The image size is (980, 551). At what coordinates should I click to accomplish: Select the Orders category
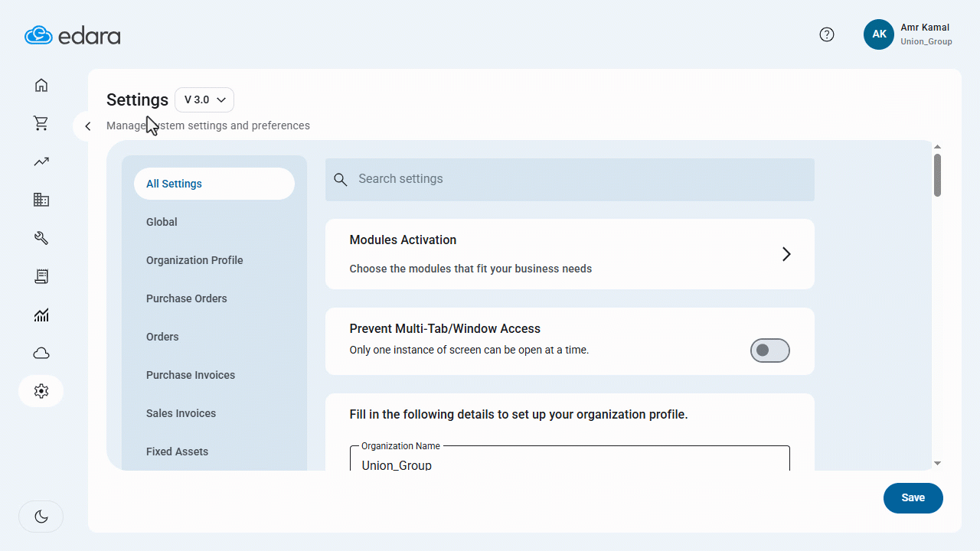[x=214, y=337]
